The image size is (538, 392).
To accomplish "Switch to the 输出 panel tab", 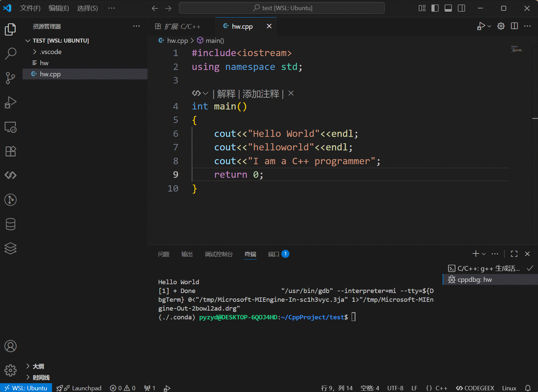I will coord(187,254).
